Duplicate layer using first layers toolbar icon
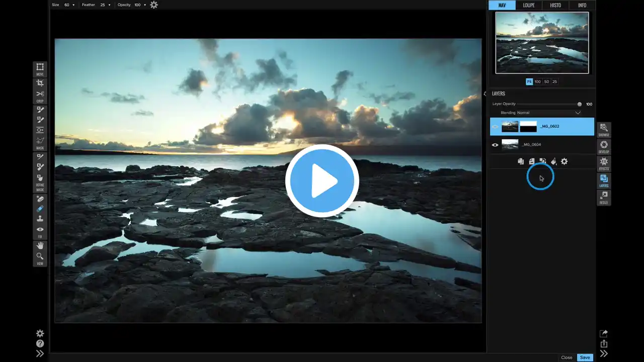 coord(521,161)
